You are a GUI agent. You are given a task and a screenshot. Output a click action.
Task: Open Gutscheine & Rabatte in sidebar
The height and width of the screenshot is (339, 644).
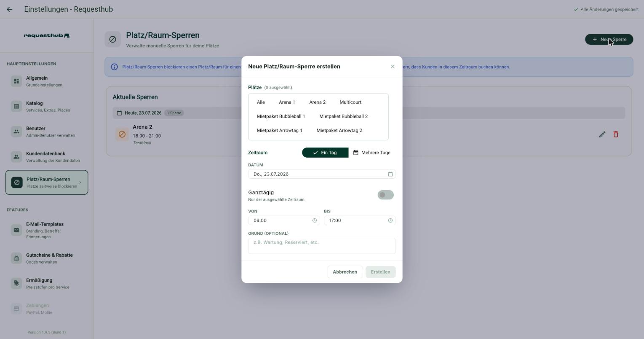coord(47,258)
